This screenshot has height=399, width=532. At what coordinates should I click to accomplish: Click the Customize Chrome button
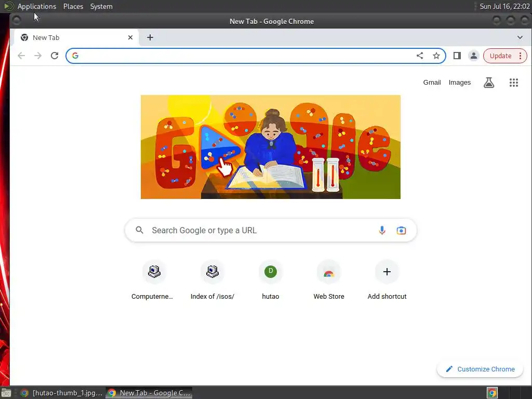tap(480, 369)
